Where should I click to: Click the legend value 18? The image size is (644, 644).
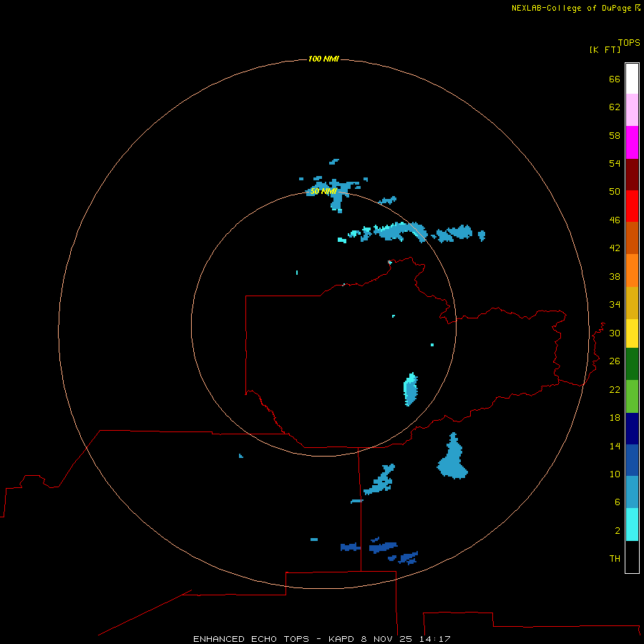[615, 418]
